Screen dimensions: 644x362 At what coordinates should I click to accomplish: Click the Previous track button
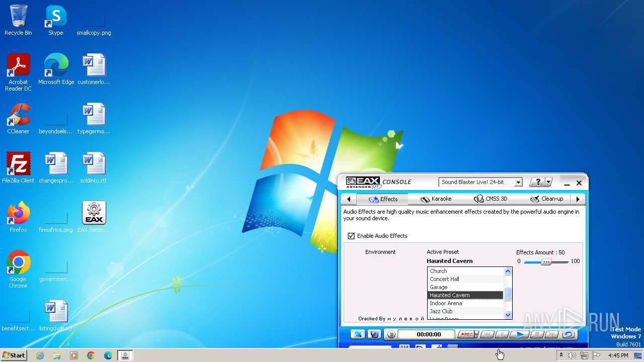488,334
